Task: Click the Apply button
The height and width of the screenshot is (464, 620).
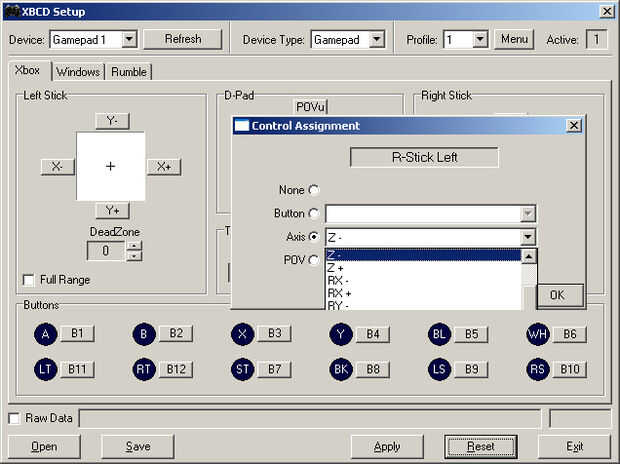Action: pyautogui.click(x=387, y=447)
